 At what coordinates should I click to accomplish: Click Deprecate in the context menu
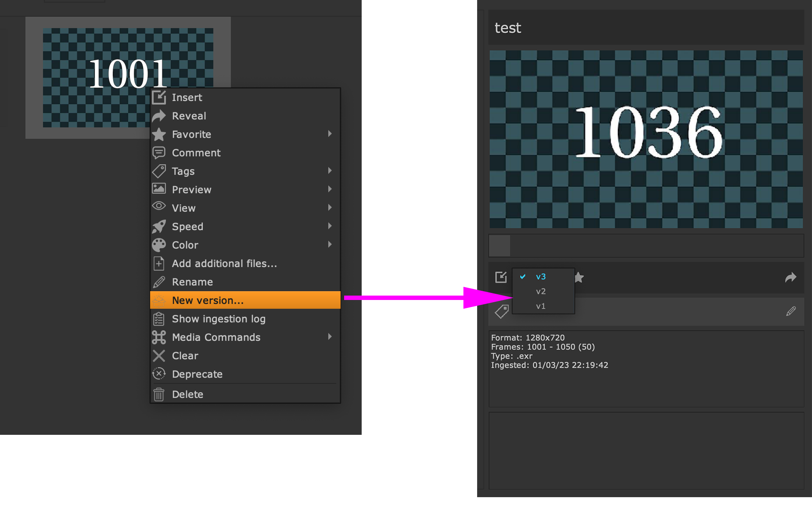(x=197, y=374)
